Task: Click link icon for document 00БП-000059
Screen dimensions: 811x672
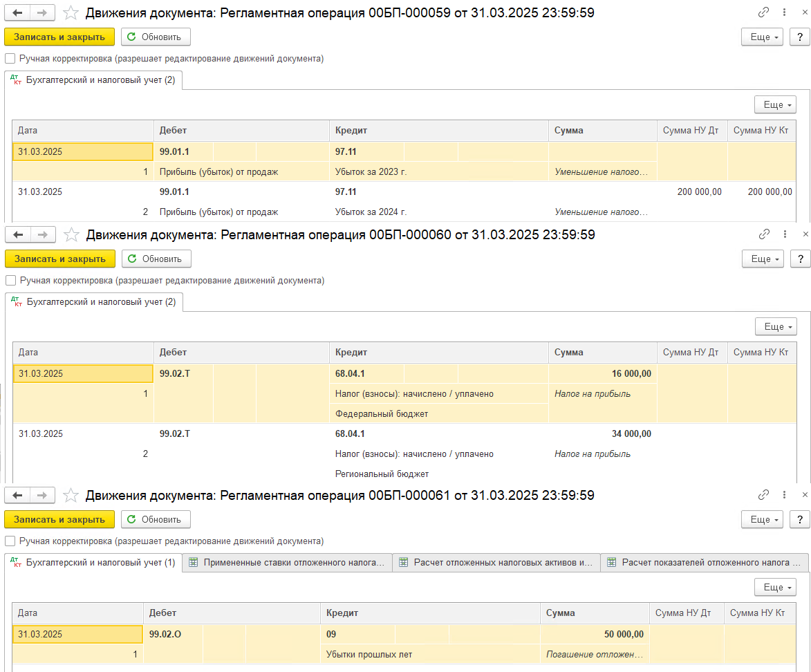Action: pyautogui.click(x=763, y=12)
